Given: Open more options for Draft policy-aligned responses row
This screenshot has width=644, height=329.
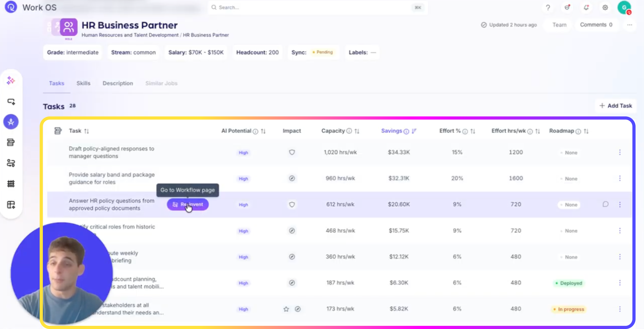Looking at the screenshot, I should (620, 152).
